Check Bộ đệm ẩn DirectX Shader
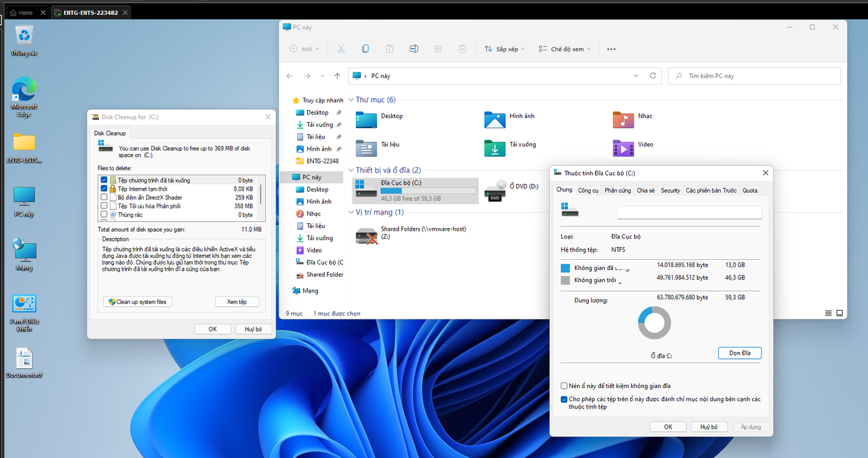The height and width of the screenshot is (458, 868). (104, 197)
